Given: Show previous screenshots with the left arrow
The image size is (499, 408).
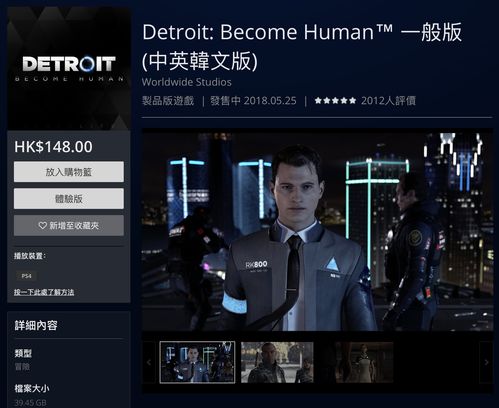Looking at the screenshot, I should 149,362.
